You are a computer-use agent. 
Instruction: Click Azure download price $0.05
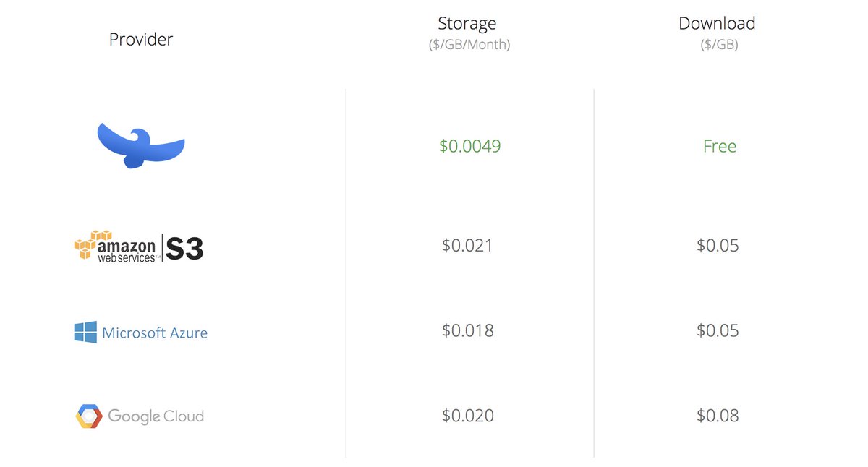(718, 330)
